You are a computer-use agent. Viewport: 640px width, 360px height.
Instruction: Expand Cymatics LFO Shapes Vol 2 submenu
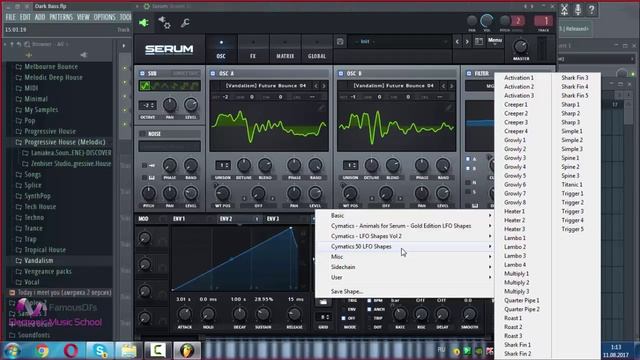point(404,236)
